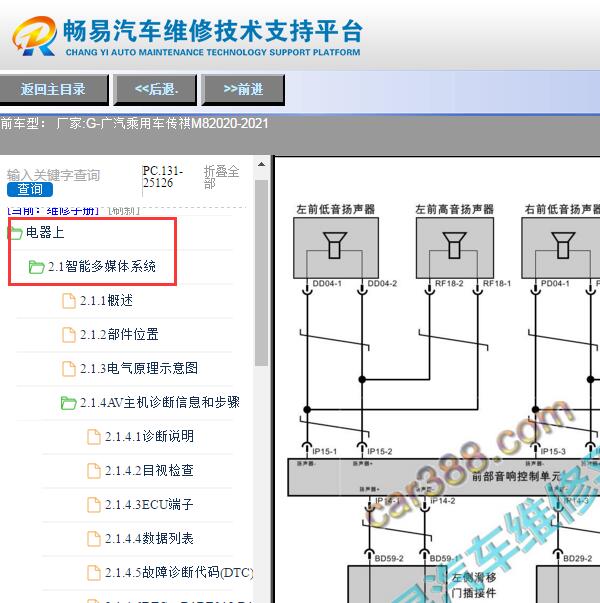600x603 pixels.
Task: Click the RF18-1 connector label
Action: click(497, 284)
